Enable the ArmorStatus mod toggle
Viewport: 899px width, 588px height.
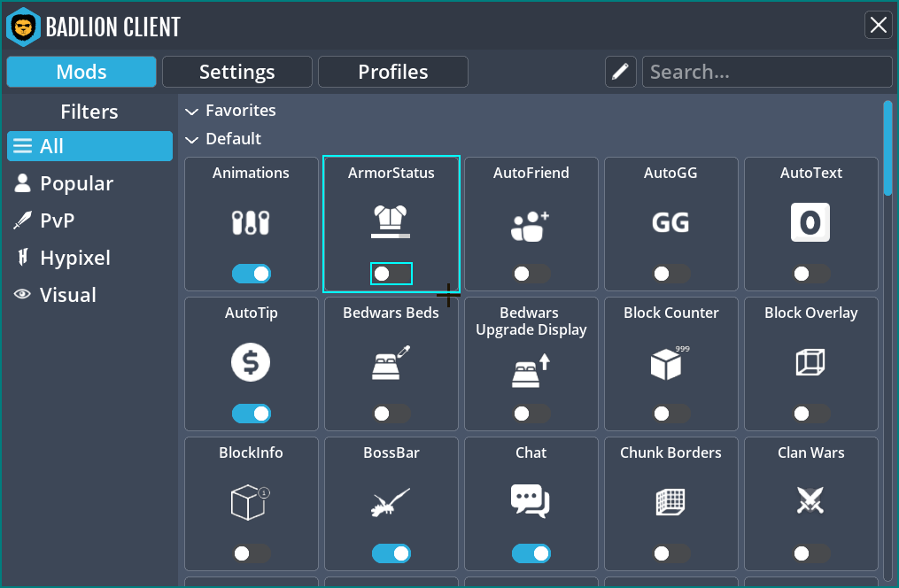(391, 274)
